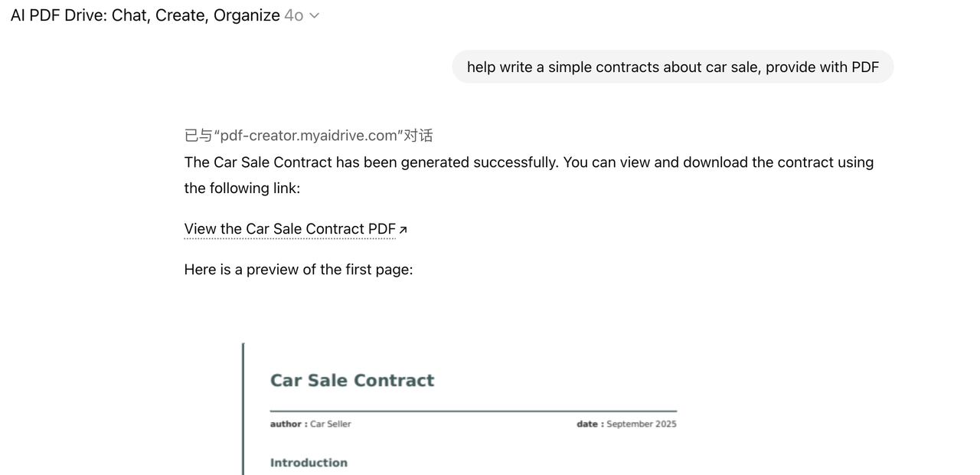This screenshot has height=475, width=980.
Task: Open the View the Car Sale Contract PDF link
Action: point(289,229)
